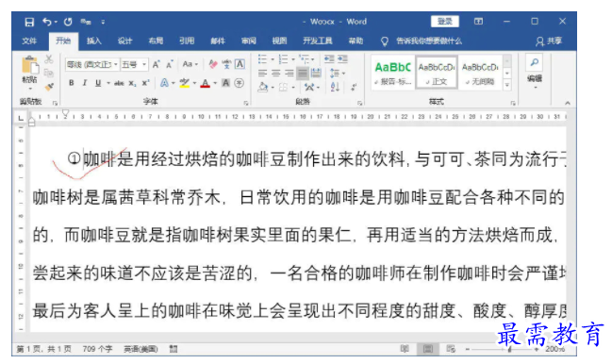Click the 登录 sign-in button

point(445,22)
